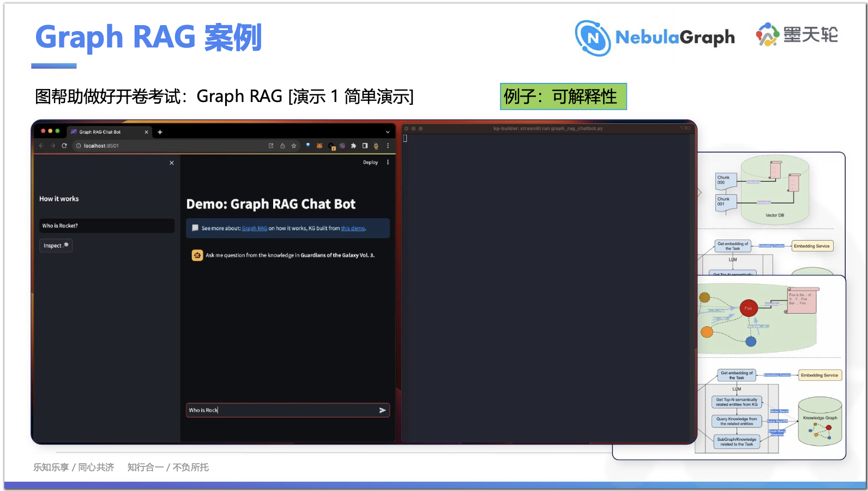This screenshot has height=491, width=868.
Task: Click the 'Vector DB' label in diagram
Action: pos(775,215)
